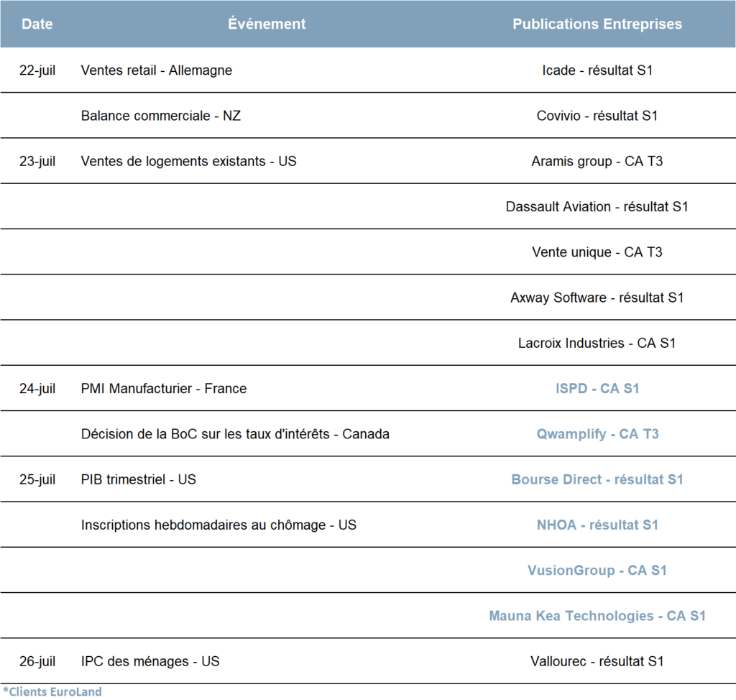Click Covivio - résultat S1 entry
Viewport: 736px width, 700px height.
597,116
